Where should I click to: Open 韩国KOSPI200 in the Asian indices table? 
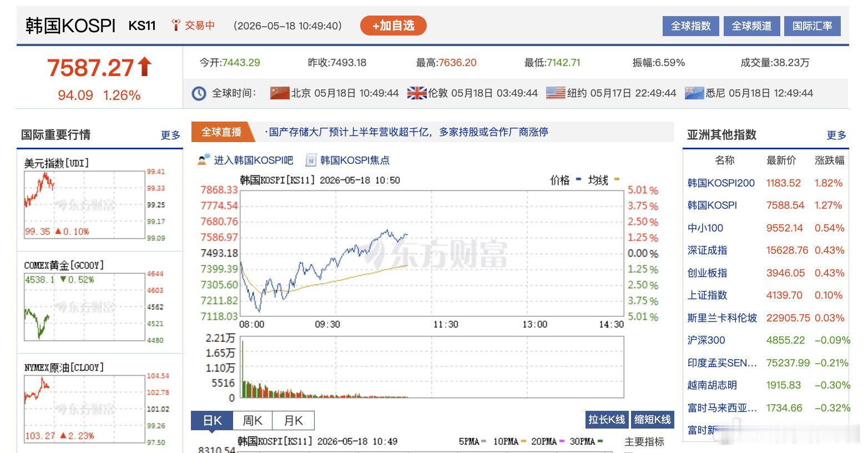(721, 183)
